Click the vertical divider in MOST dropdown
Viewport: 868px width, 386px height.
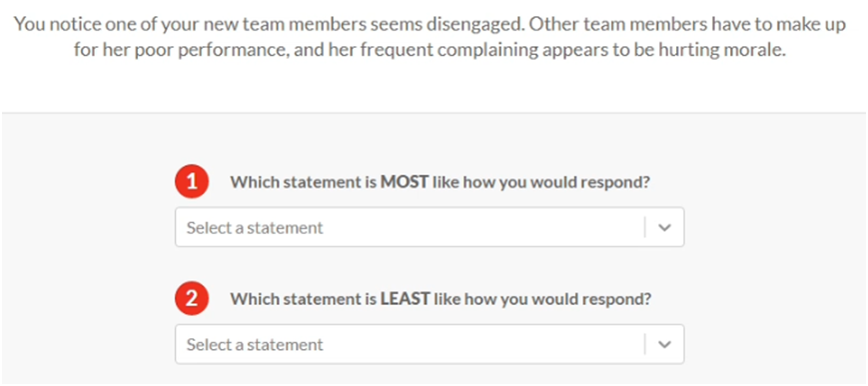pyautogui.click(x=645, y=227)
